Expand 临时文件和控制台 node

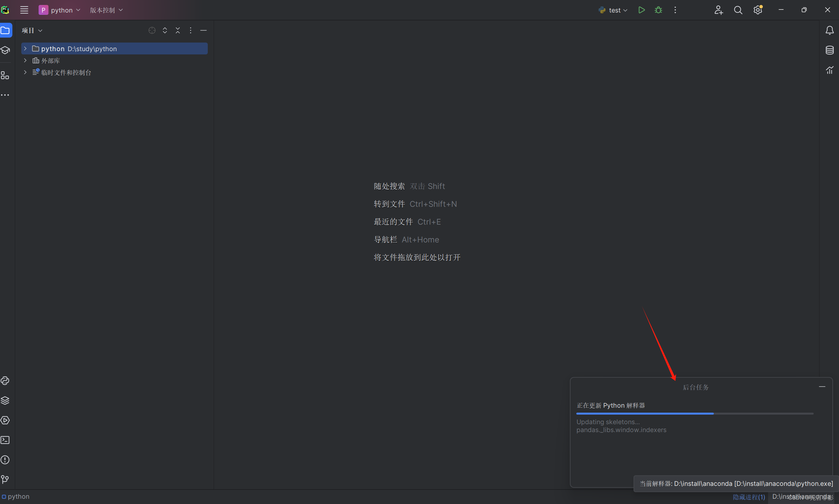(x=25, y=72)
